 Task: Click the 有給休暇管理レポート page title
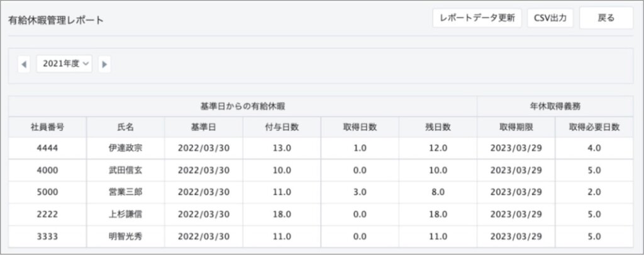coord(56,20)
